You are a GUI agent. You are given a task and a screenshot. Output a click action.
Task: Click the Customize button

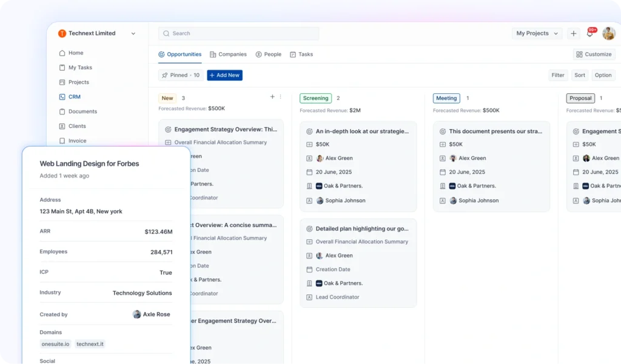pos(594,54)
